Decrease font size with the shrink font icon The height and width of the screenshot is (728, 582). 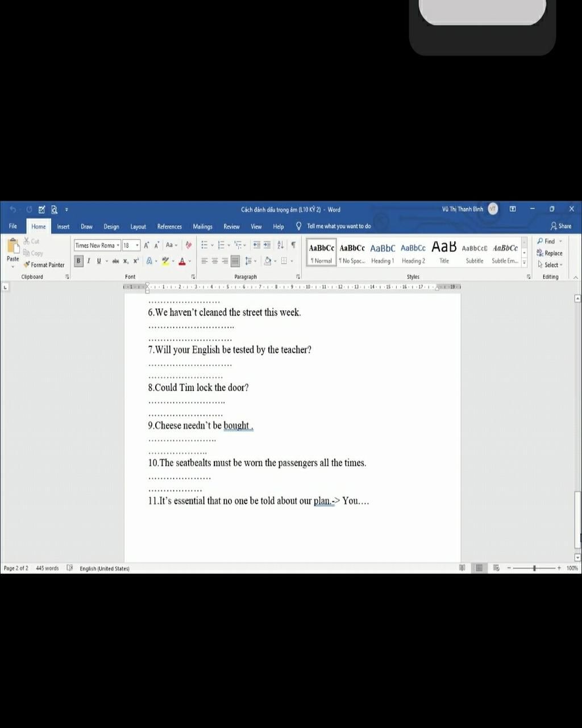click(x=157, y=245)
